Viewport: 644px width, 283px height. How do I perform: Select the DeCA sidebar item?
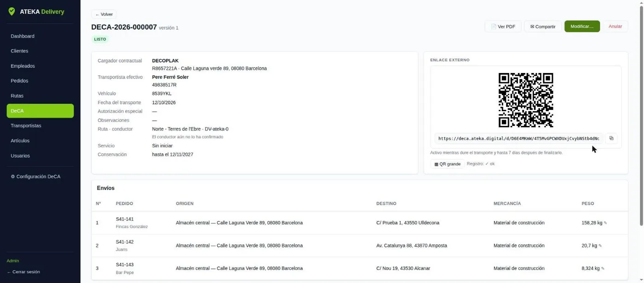coord(40,111)
